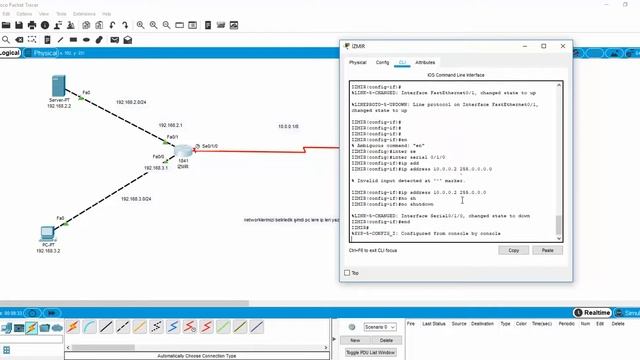Select the Draw Ellipse tool
Image resolution: width=640 pixels, height=360 pixels.
click(x=86, y=40)
